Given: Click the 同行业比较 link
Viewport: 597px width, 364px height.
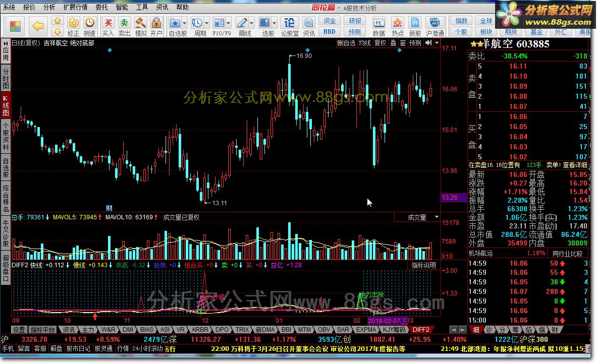Looking at the screenshot, I should [x=567, y=253].
